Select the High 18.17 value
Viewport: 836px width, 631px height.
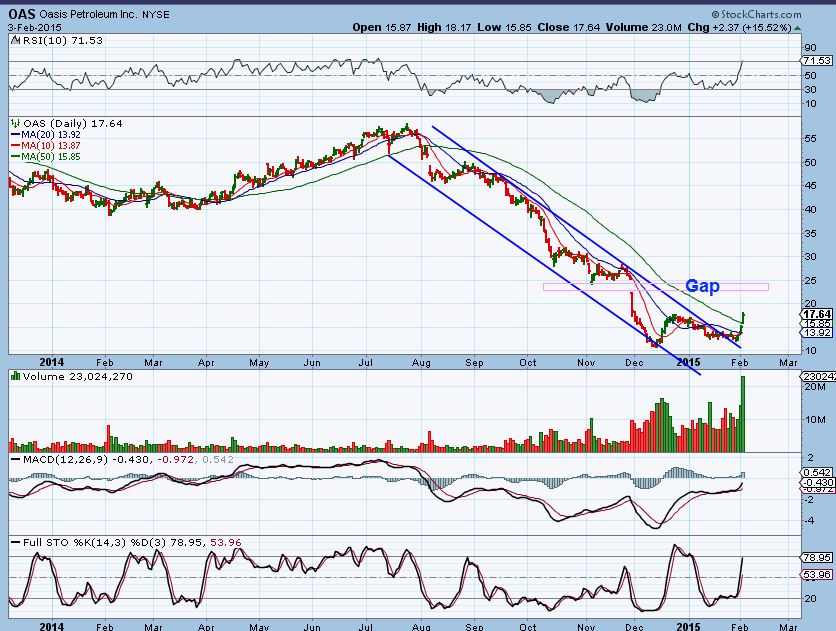coord(444,27)
